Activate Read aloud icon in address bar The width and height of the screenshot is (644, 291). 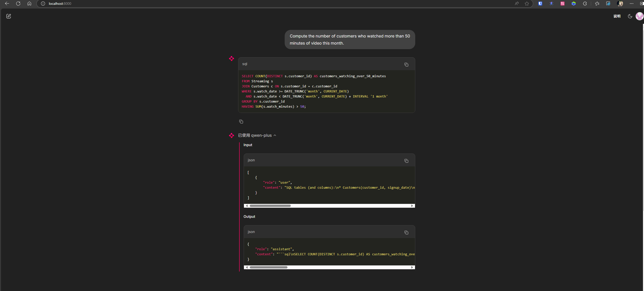point(517,4)
